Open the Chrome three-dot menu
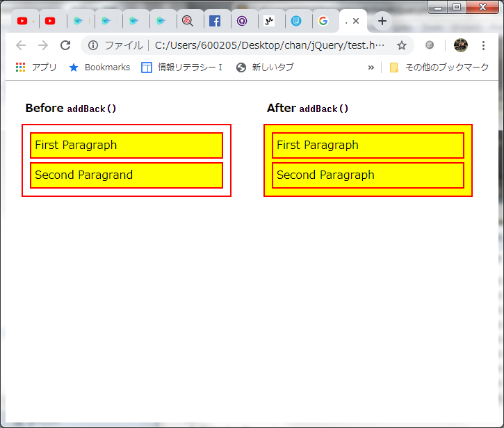Screen dimensions: 504x428 [483, 45]
